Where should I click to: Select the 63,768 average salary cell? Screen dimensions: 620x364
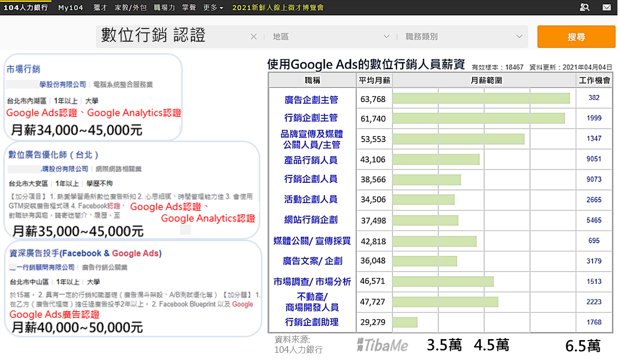(x=374, y=99)
